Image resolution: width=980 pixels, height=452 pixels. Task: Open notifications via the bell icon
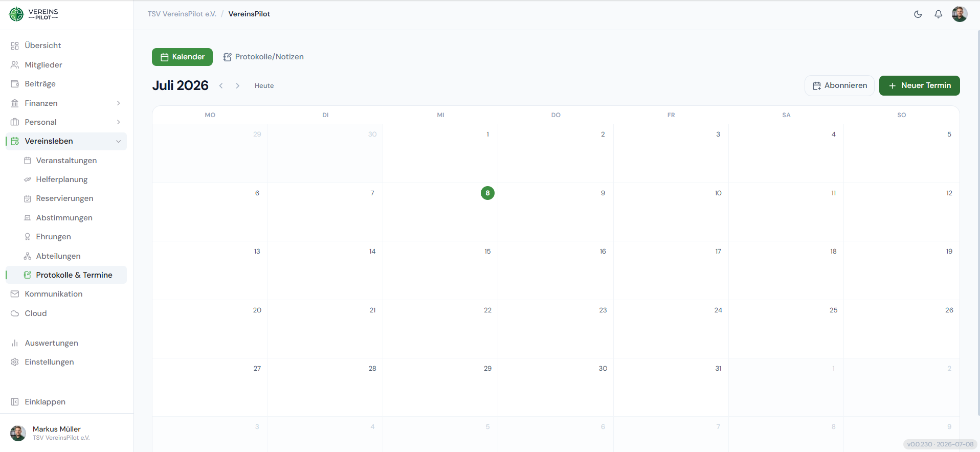pos(938,14)
